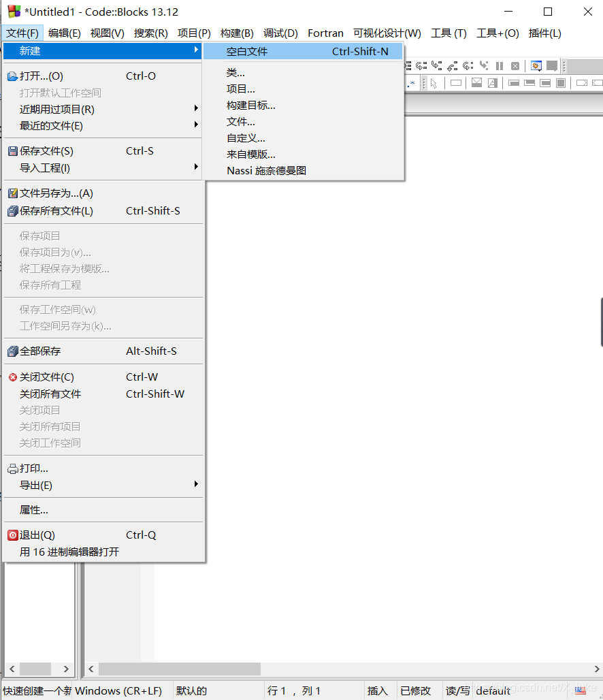
Task: Choose 关闭所有文件 menu entry
Action: [x=103, y=394]
